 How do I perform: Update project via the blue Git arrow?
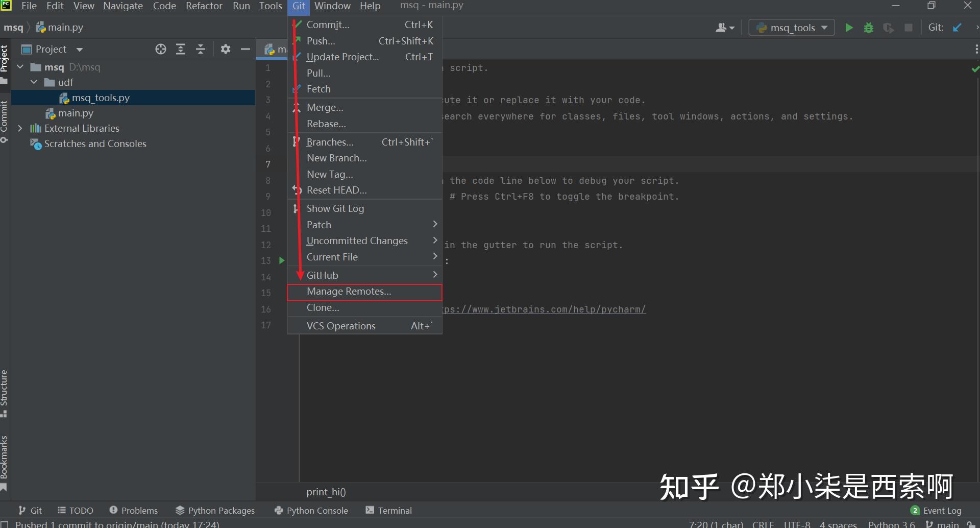(x=957, y=28)
